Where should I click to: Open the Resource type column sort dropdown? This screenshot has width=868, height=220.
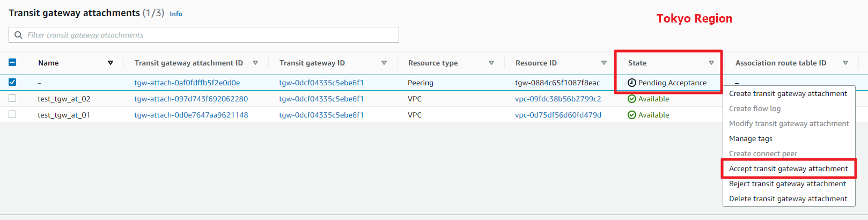tap(491, 63)
